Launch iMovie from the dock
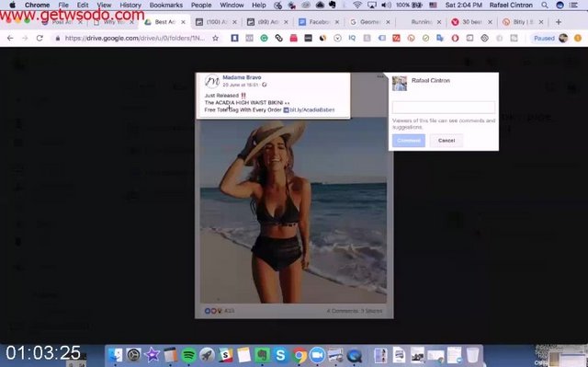Screen dimensions: 588x367 (152, 355)
